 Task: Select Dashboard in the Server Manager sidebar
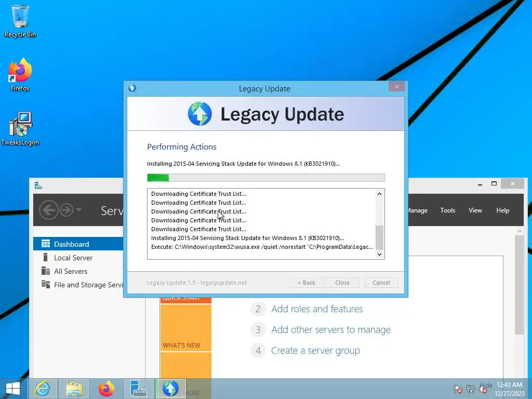pyautogui.click(x=78, y=244)
